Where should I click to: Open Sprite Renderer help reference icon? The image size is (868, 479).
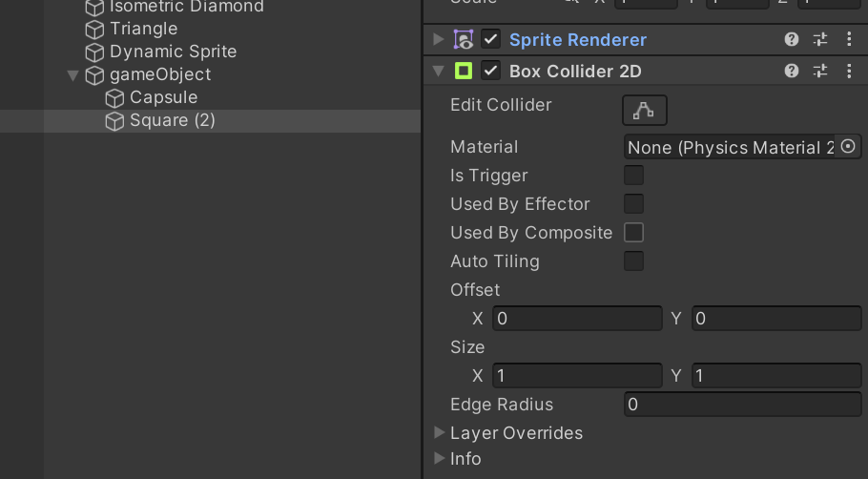click(791, 39)
